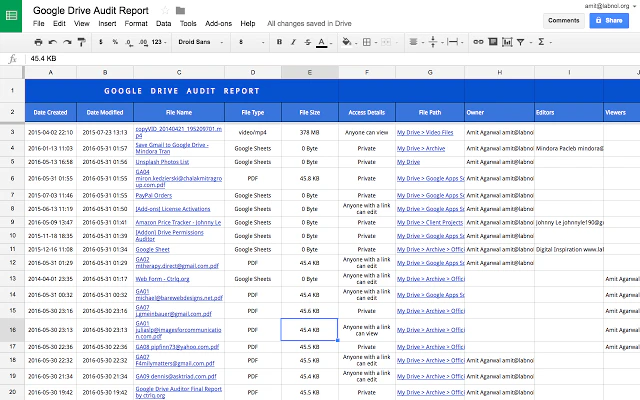Select column E header

(x=310, y=72)
